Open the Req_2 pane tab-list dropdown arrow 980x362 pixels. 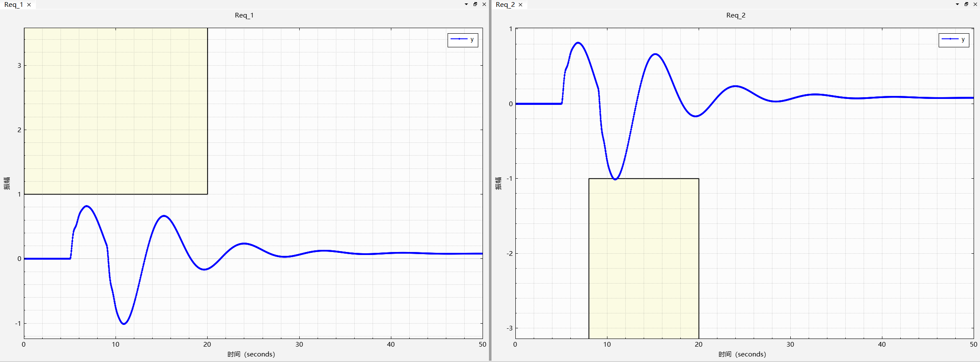coord(957,4)
